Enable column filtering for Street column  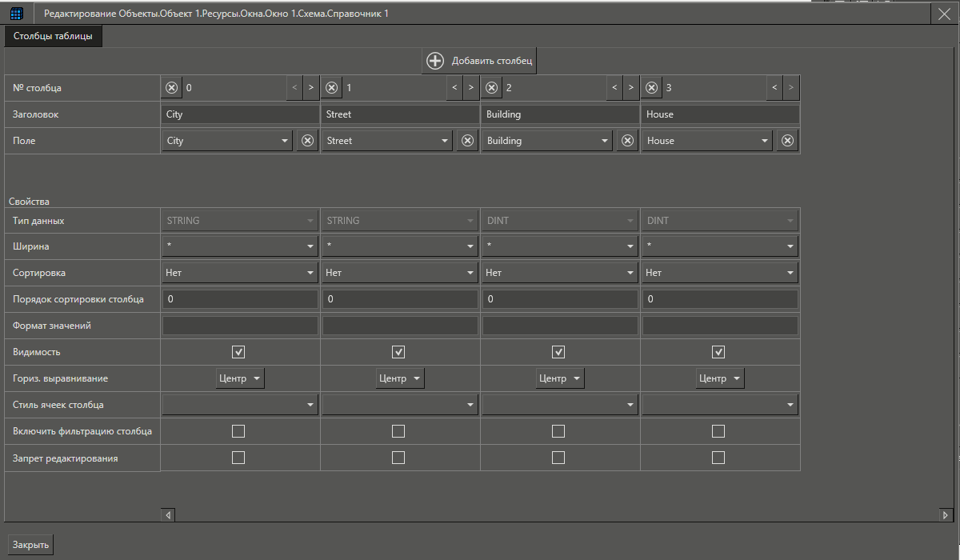(x=398, y=431)
